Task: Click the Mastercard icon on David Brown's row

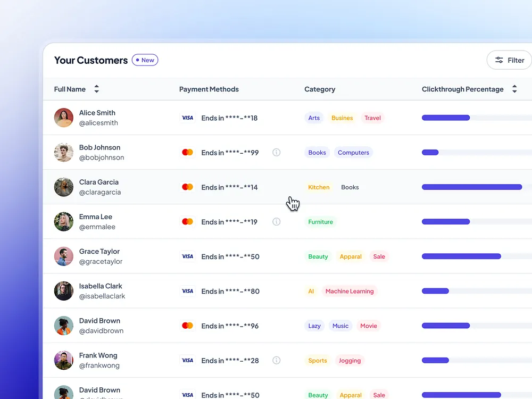Action: pyautogui.click(x=187, y=326)
